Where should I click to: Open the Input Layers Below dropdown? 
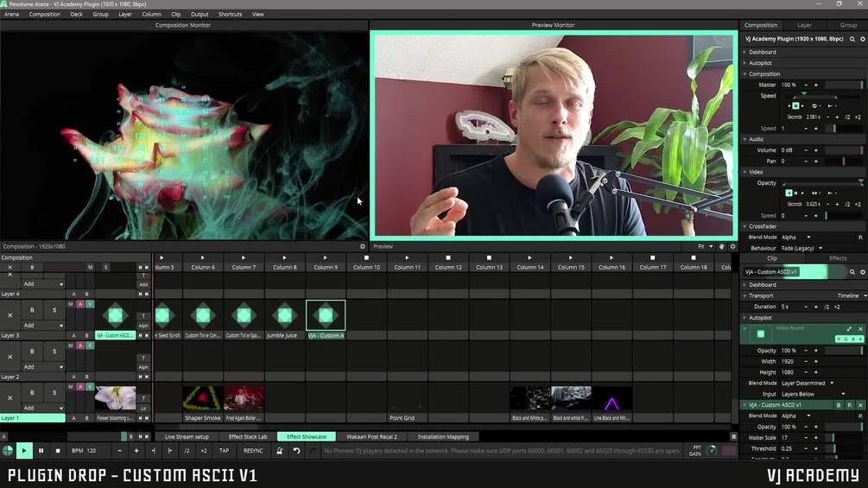click(x=813, y=395)
